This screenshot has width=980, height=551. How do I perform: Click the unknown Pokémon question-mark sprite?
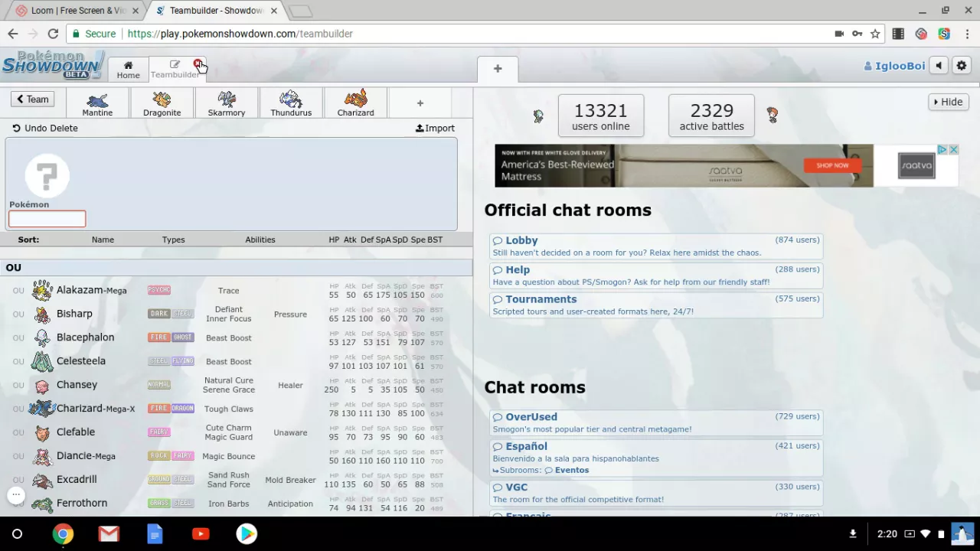click(47, 176)
